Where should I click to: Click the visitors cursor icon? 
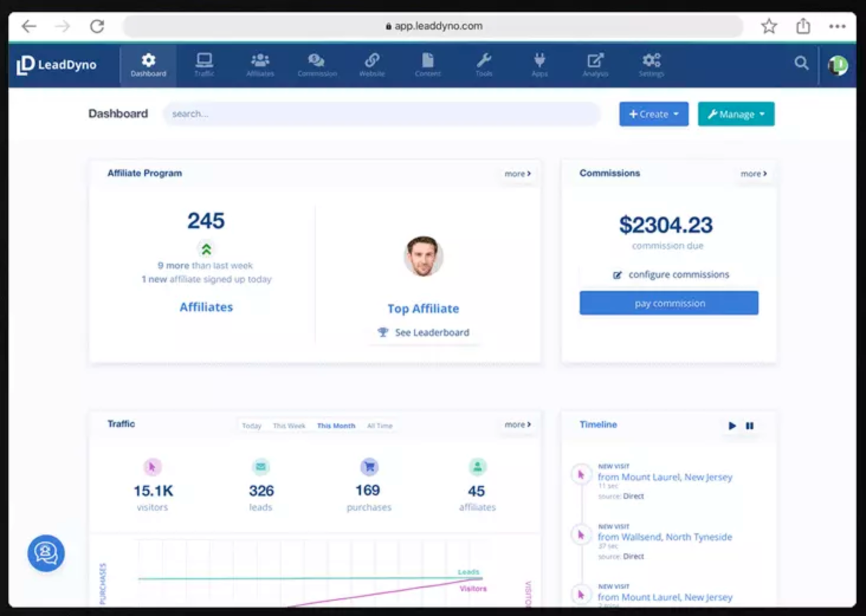pos(153,467)
